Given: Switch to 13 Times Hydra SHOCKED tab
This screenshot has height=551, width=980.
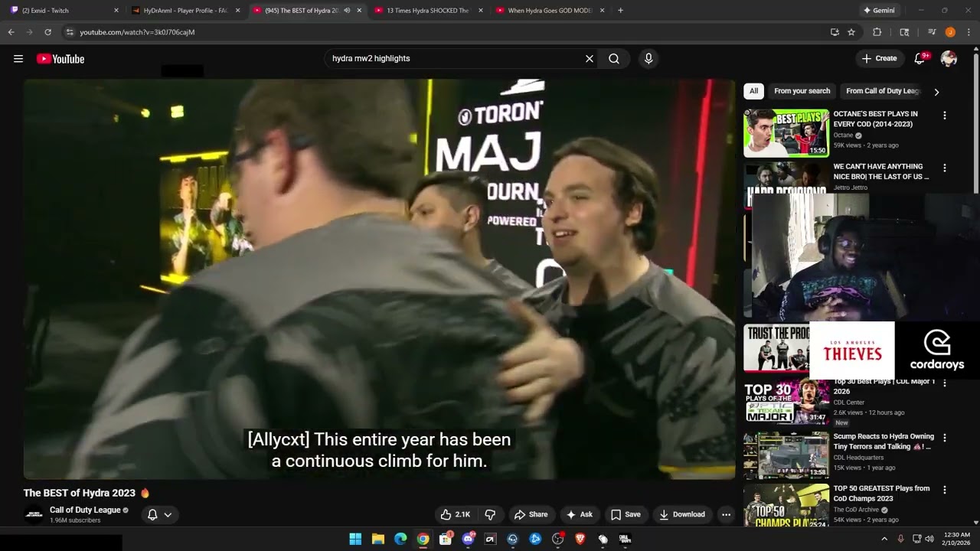Looking at the screenshot, I should pos(428,11).
